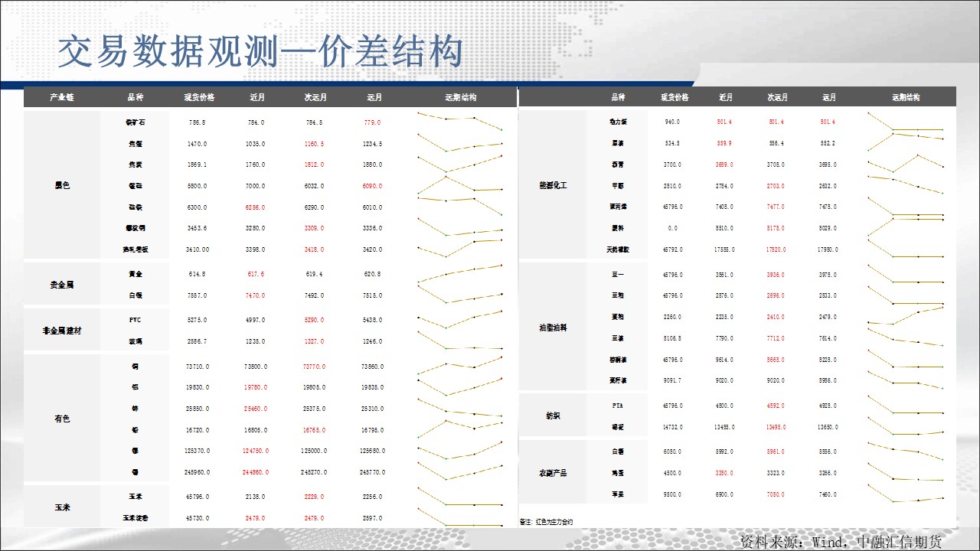Click 现货价格 header in the left table

coord(199,97)
